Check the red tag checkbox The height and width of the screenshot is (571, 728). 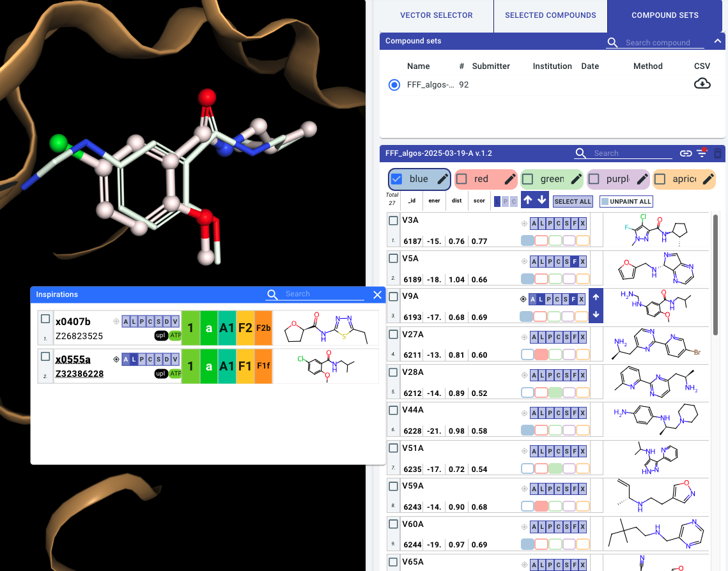pyautogui.click(x=461, y=179)
